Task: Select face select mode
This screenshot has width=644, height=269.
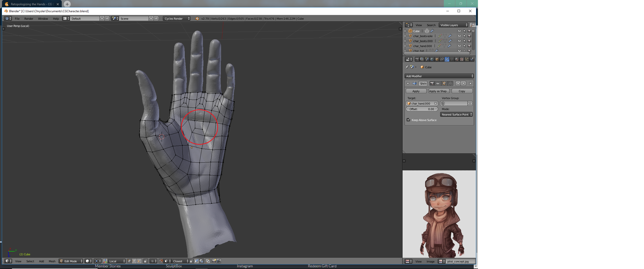Action: pos(139,261)
